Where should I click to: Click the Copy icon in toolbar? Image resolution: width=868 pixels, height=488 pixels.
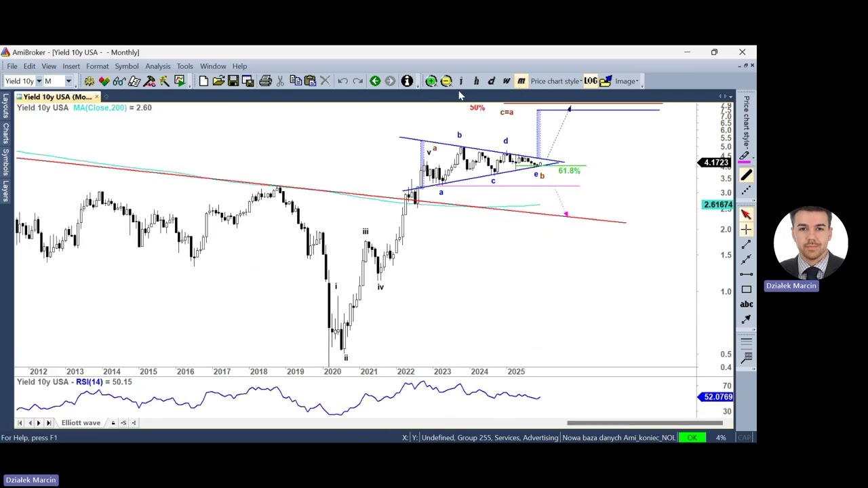[x=296, y=81]
